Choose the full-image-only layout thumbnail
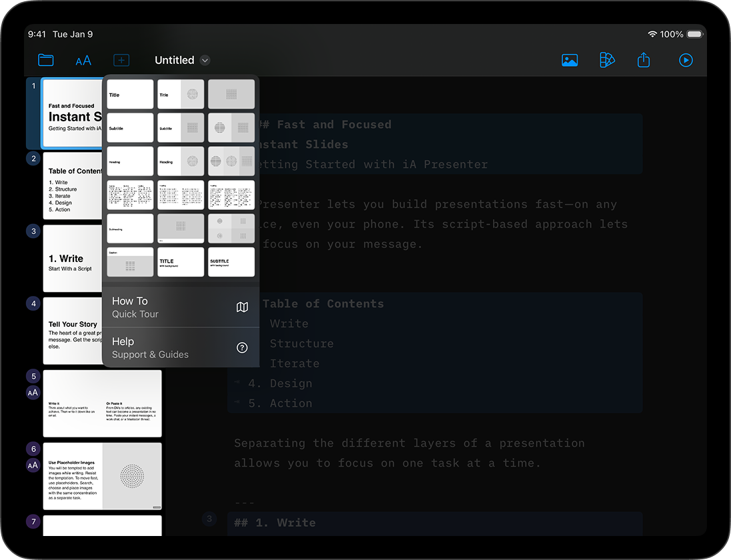The height and width of the screenshot is (560, 731). point(231,95)
